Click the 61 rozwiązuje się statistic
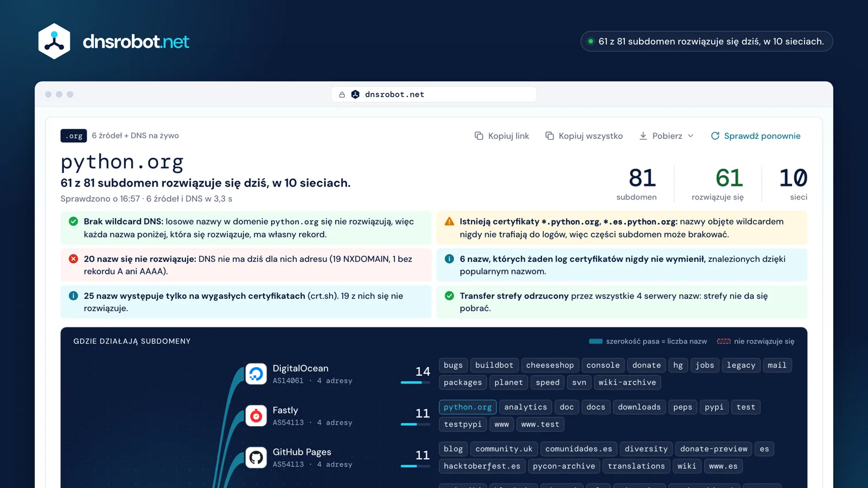Screen dimensions: 868x488 coord(718,184)
